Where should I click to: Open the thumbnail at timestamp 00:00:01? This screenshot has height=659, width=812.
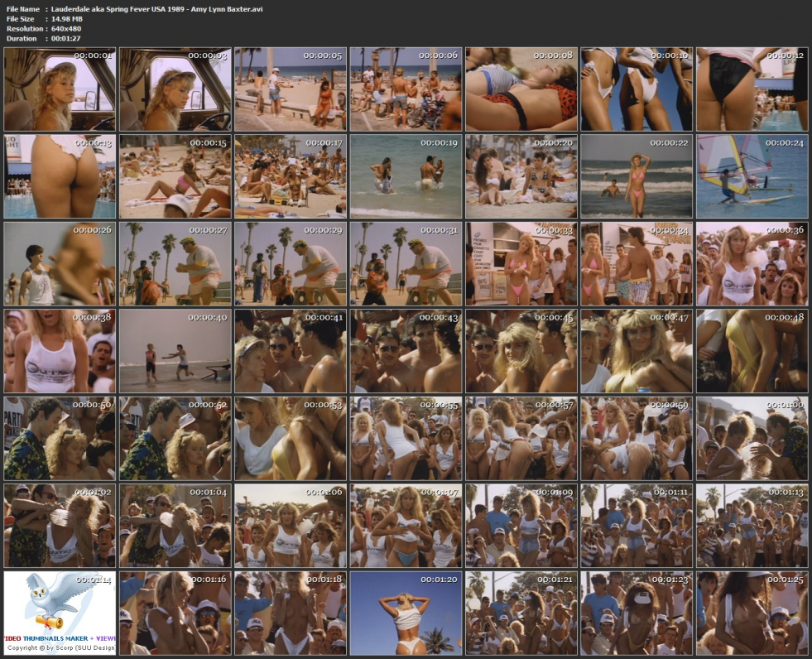coord(60,89)
